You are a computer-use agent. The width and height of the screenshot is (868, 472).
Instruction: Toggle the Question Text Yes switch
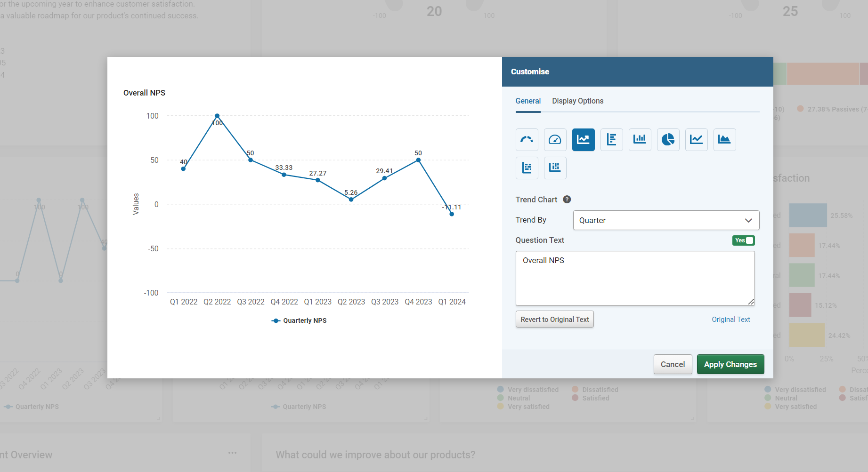[743, 240]
